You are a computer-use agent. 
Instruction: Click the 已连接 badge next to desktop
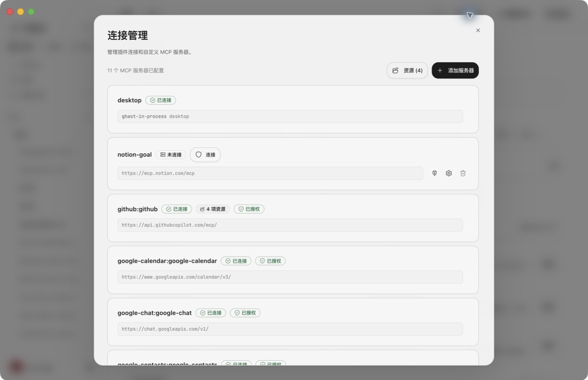(161, 100)
